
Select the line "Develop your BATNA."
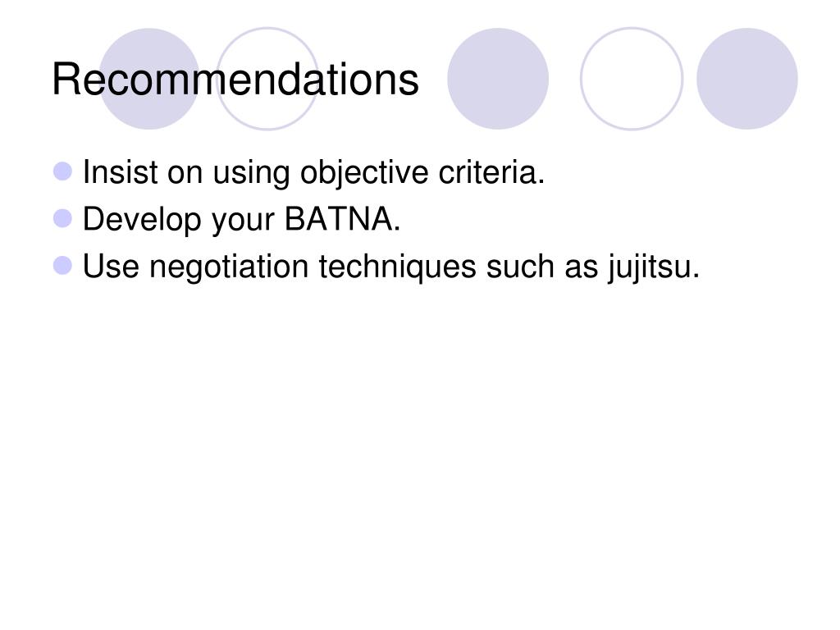click(242, 220)
